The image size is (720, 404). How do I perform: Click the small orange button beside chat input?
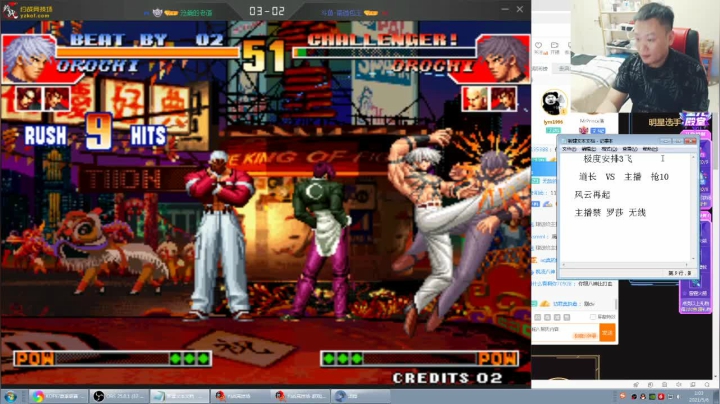585,336
